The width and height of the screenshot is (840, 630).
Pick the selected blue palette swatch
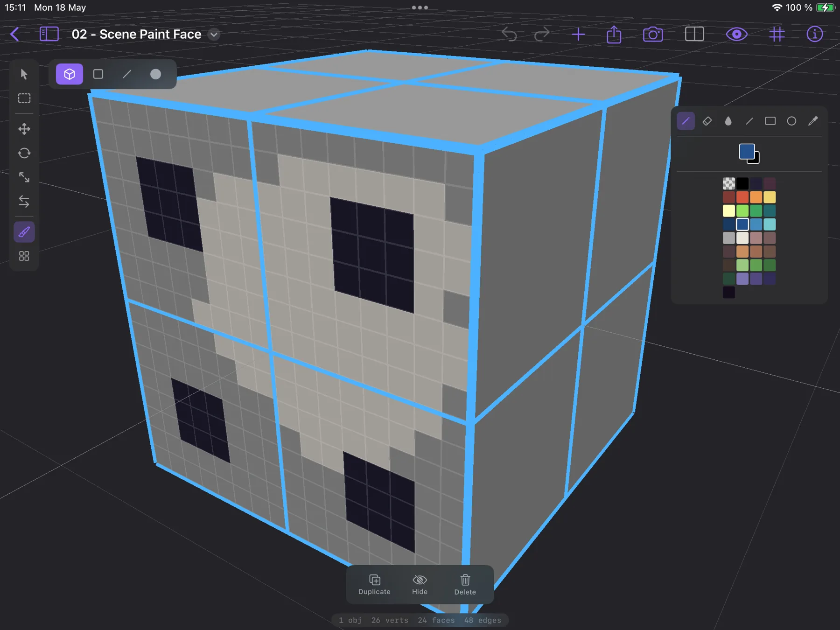pyautogui.click(x=742, y=224)
